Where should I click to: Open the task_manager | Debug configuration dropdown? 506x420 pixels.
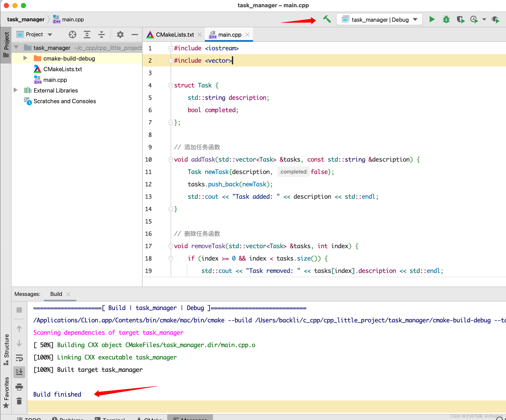(x=379, y=19)
